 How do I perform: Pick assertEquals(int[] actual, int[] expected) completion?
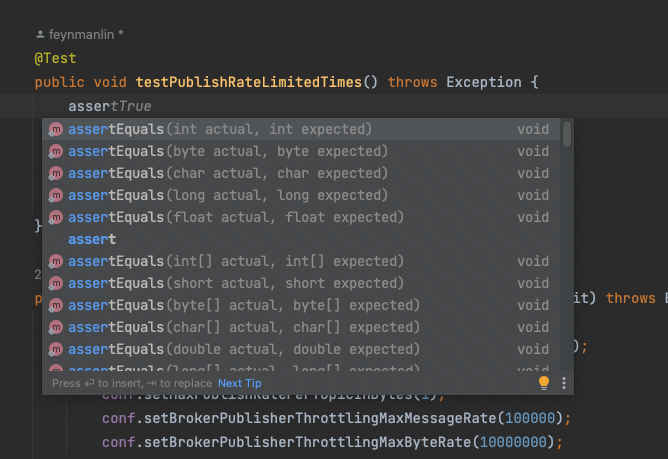(301, 261)
